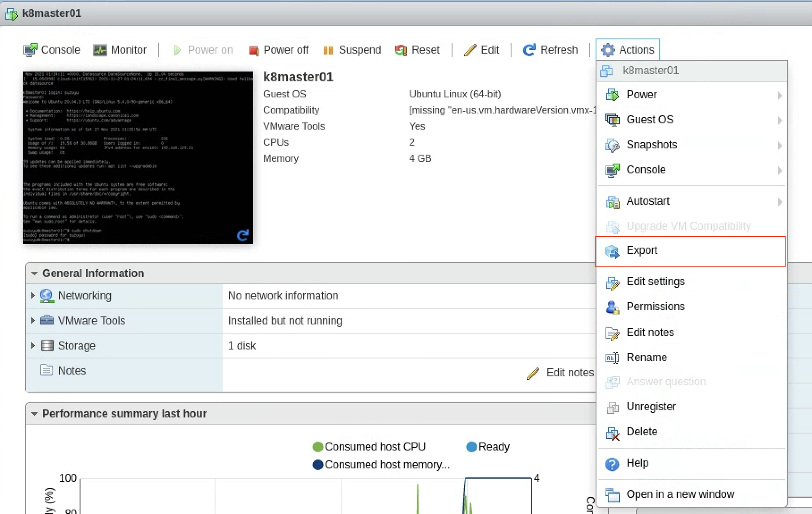The width and height of the screenshot is (812, 514).
Task: Expand the Networking row
Action: (x=33, y=295)
